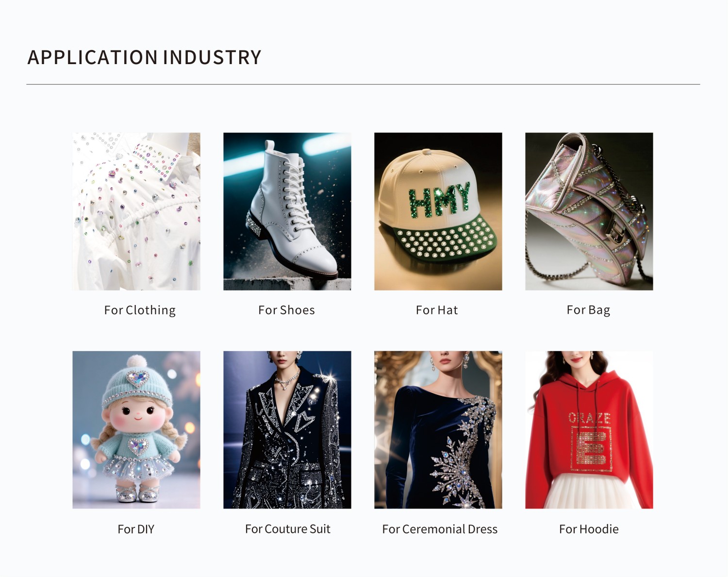Click the For Hat text

coord(437,310)
